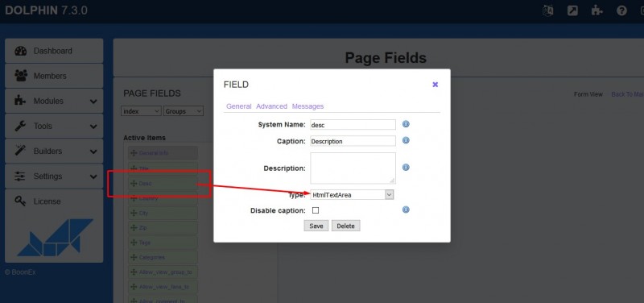Show info tooltip for System Name
644x303 pixels.
tap(406, 124)
